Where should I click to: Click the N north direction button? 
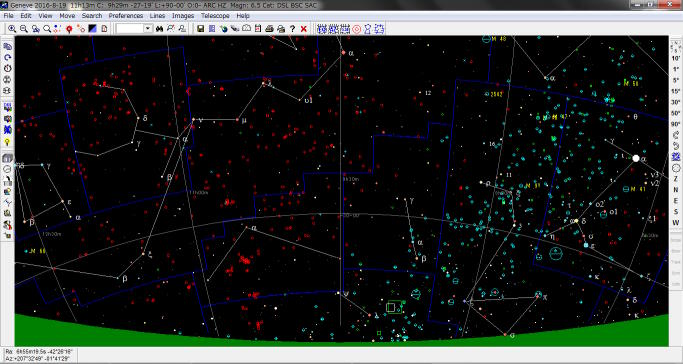click(676, 189)
